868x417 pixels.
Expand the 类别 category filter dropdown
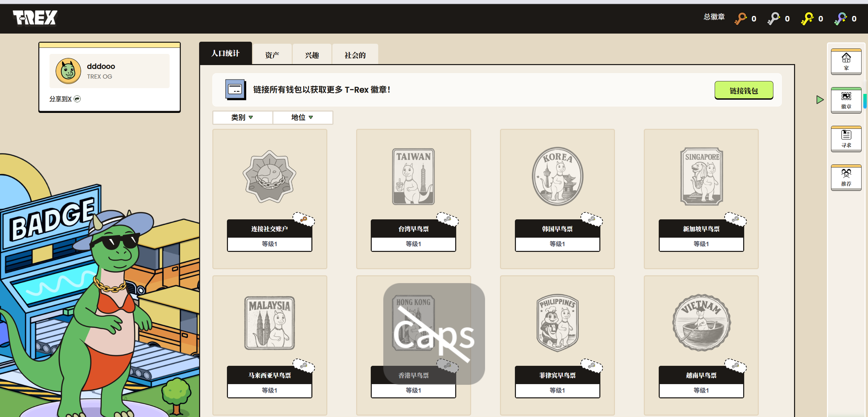coord(242,117)
